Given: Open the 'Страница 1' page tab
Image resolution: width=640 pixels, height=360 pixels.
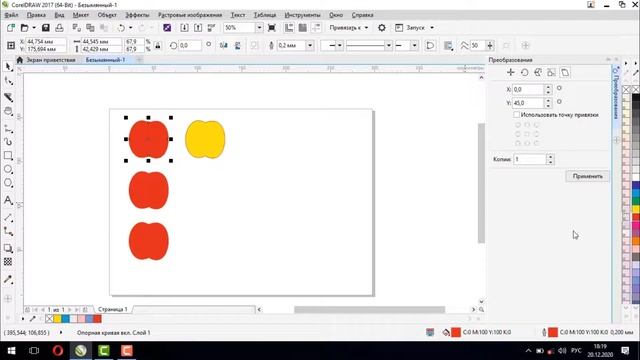Looking at the screenshot, I should (113, 309).
